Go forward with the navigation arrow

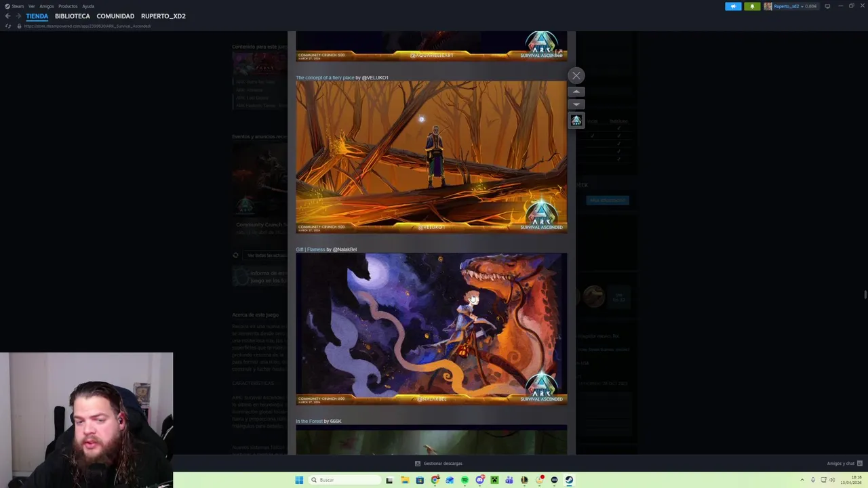coord(18,16)
